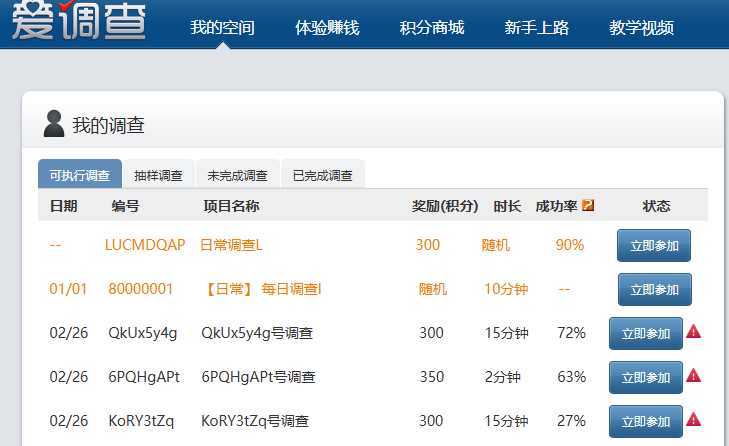Viewport: 729px width, 446px height.
Task: Click the 成功率 column header text
Action: point(557,206)
